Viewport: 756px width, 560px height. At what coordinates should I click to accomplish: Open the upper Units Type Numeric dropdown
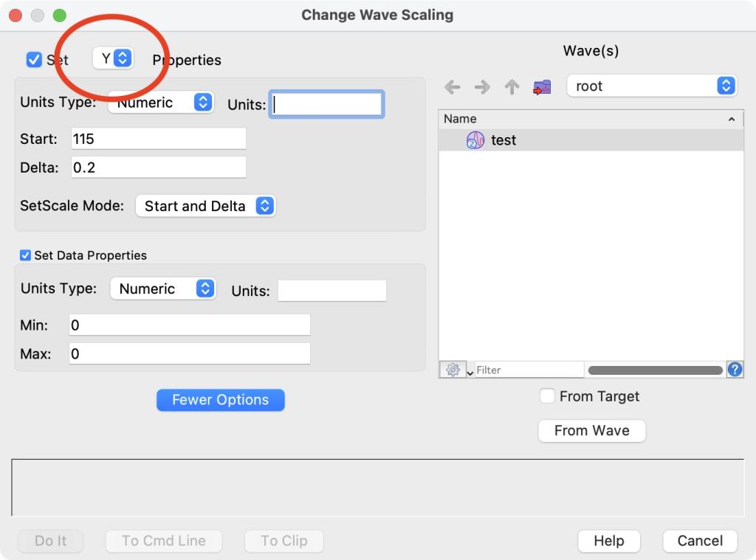[161, 102]
